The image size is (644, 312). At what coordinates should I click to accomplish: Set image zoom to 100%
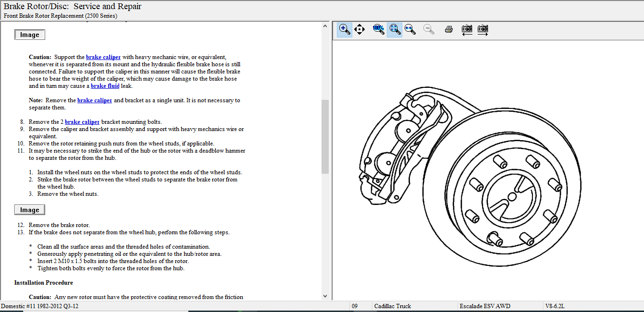pos(378,29)
